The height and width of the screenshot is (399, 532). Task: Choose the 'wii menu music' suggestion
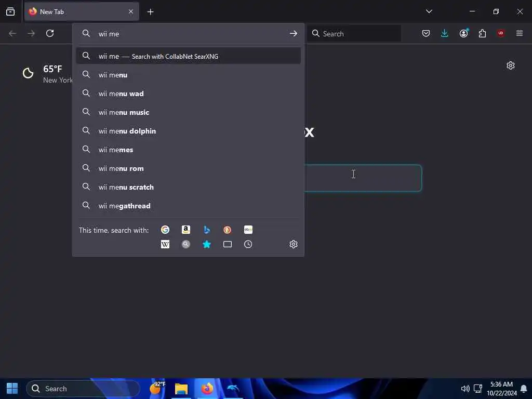(188, 112)
